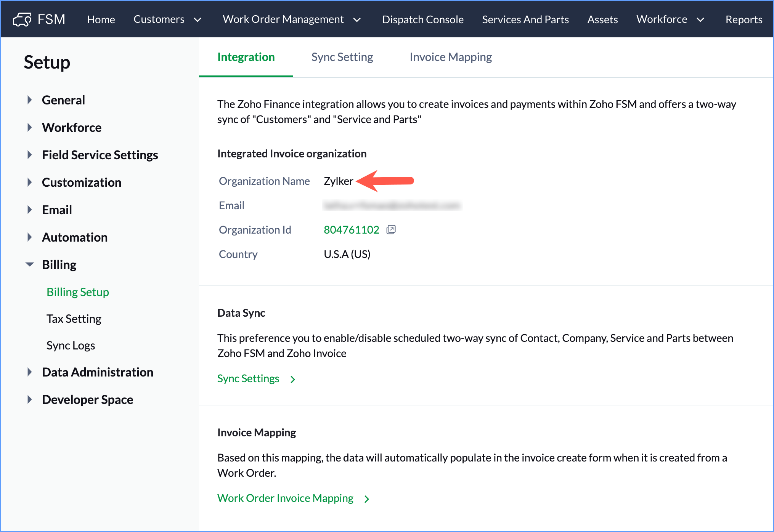The image size is (774, 532).
Task: Click the Work Order Invoice Mapping chevron
Action: point(366,499)
